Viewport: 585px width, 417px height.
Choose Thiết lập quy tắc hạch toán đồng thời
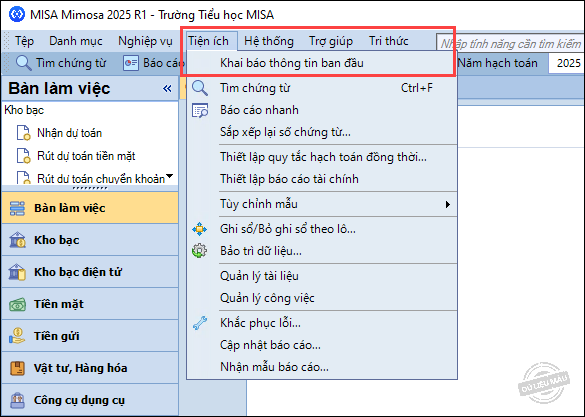coord(323,157)
